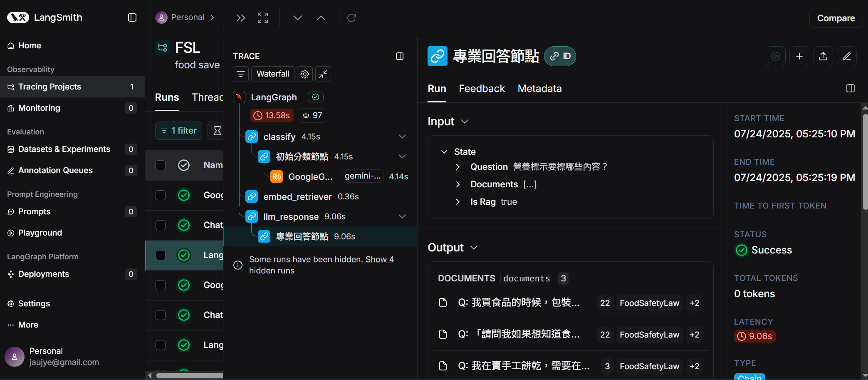Image resolution: width=868 pixels, height=380 pixels.
Task: Select the embed_retriever trace row
Action: click(x=320, y=196)
